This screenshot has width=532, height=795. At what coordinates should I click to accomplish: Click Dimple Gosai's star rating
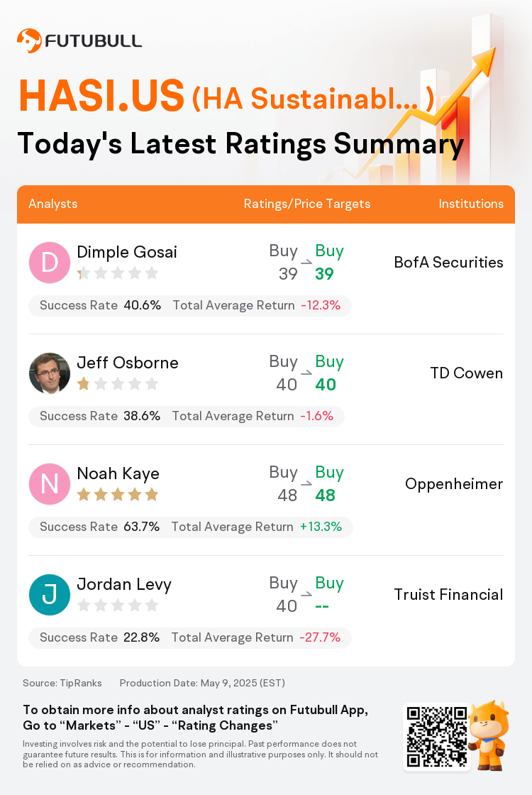point(118,273)
